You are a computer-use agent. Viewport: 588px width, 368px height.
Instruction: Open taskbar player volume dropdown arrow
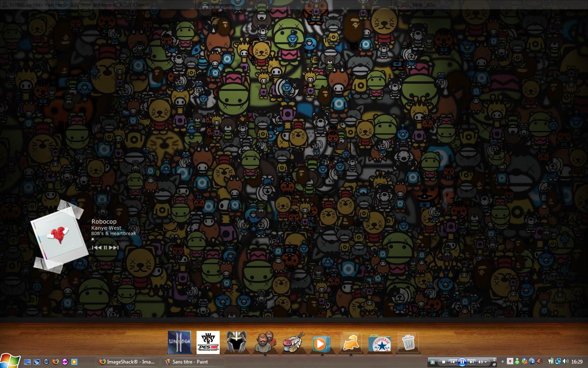click(x=486, y=362)
